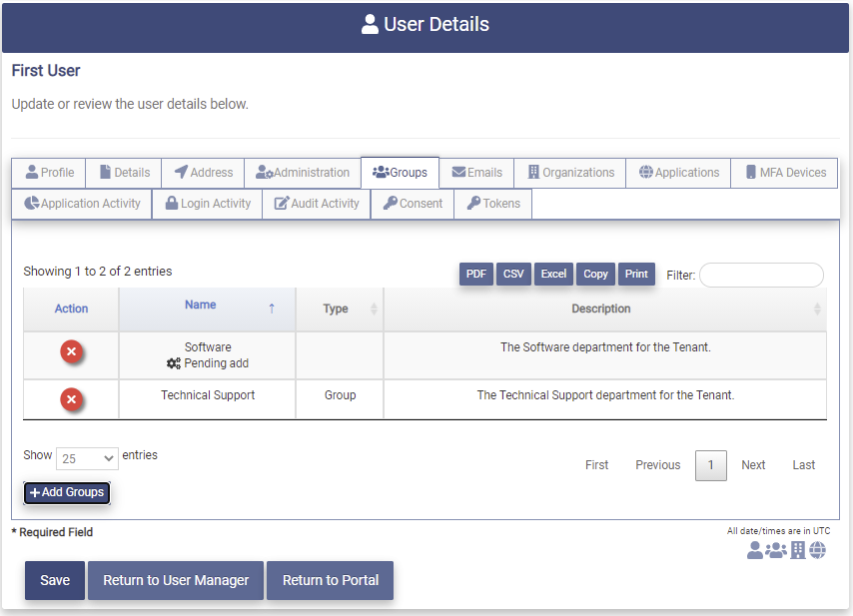
Task: Click the Technical Support department description
Action: (x=605, y=395)
